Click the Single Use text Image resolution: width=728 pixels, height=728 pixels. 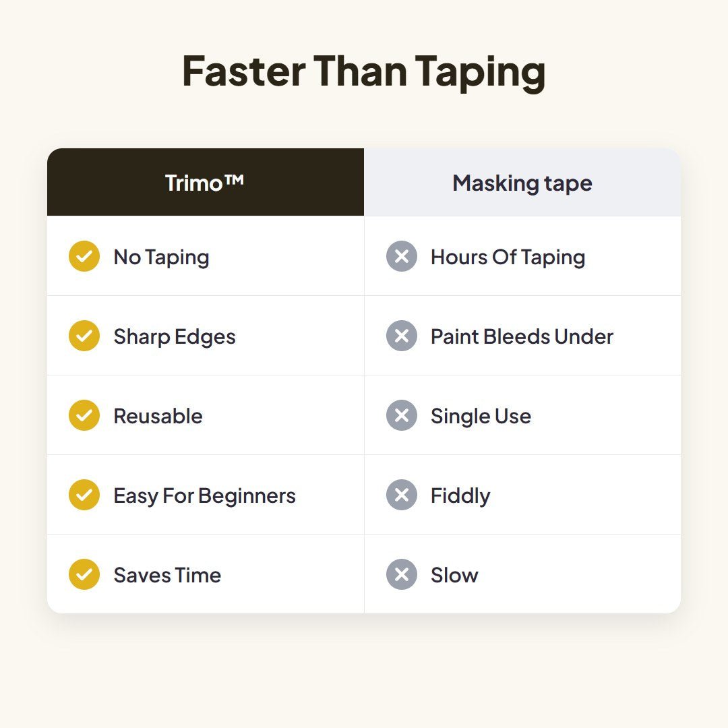481,416
